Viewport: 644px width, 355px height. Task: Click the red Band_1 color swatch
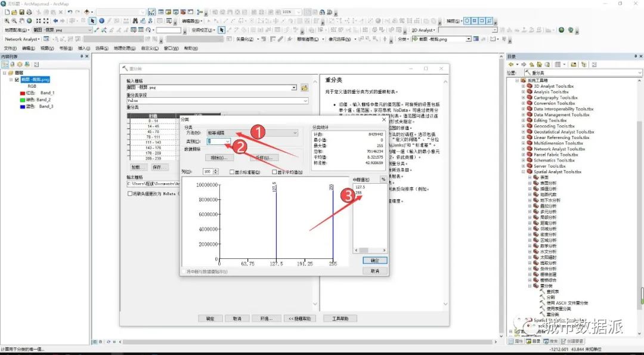click(x=23, y=93)
